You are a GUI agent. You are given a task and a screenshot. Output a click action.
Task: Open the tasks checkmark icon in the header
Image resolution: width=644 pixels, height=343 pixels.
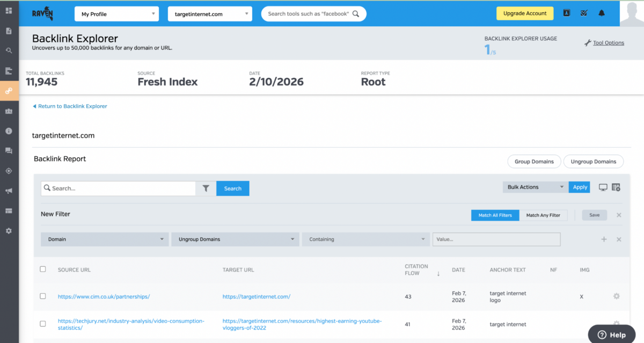pos(583,13)
